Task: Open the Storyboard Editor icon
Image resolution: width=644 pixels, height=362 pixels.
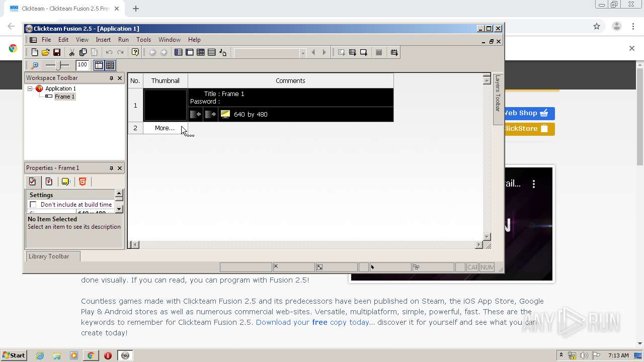Action: pyautogui.click(x=179, y=52)
